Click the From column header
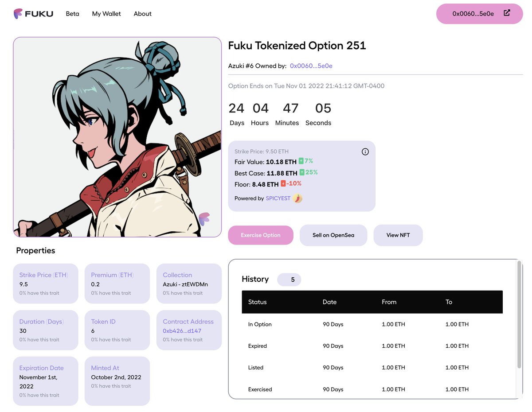The height and width of the screenshot is (412, 532). coord(389,302)
